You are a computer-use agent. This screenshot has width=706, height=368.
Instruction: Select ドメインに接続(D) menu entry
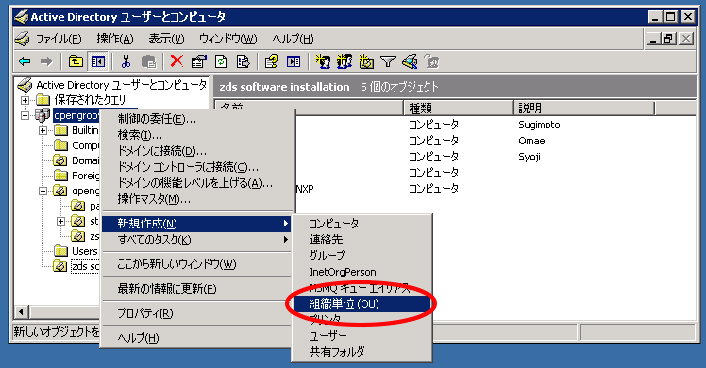(x=198, y=151)
